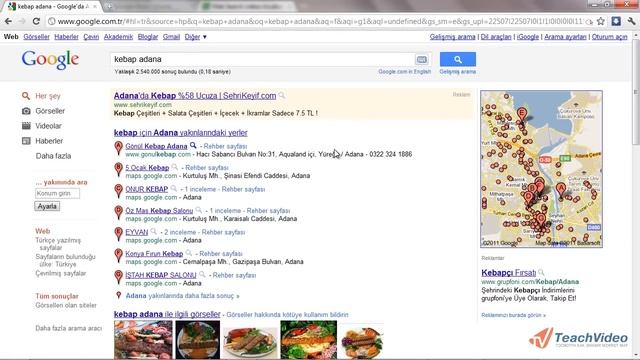Expand Daha fazla in left sidebar
This screenshot has width=640, height=360.
(53, 156)
